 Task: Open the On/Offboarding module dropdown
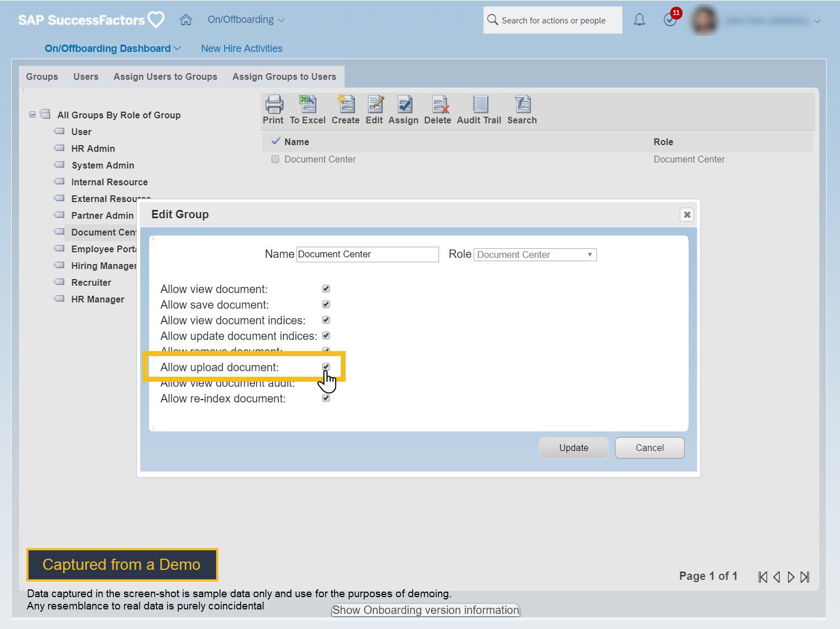(x=246, y=20)
